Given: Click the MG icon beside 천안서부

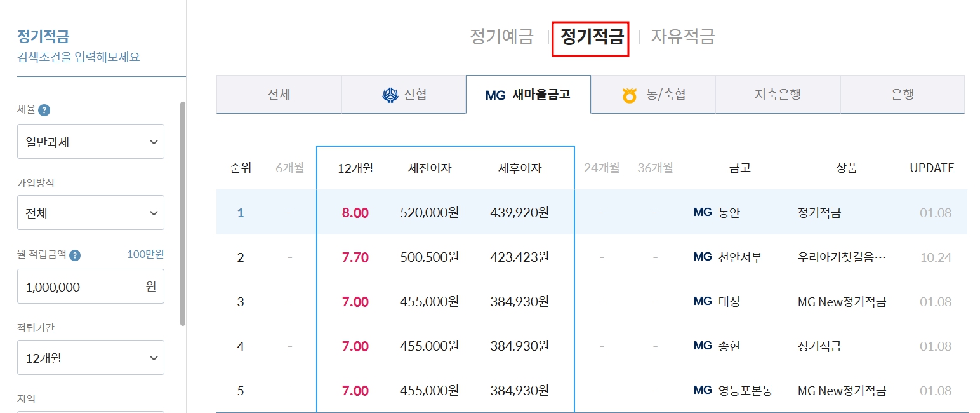Looking at the screenshot, I should tap(701, 257).
